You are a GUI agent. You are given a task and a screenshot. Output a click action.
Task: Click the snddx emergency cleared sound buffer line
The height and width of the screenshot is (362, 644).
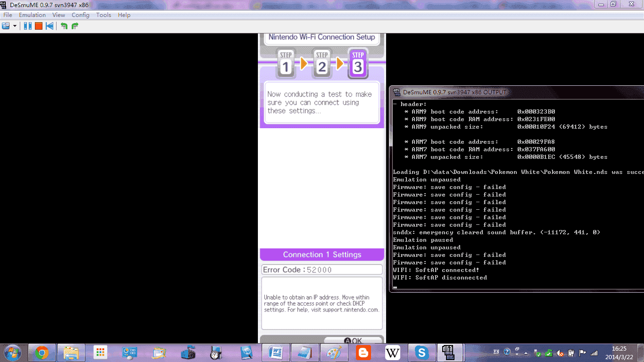tap(496, 232)
